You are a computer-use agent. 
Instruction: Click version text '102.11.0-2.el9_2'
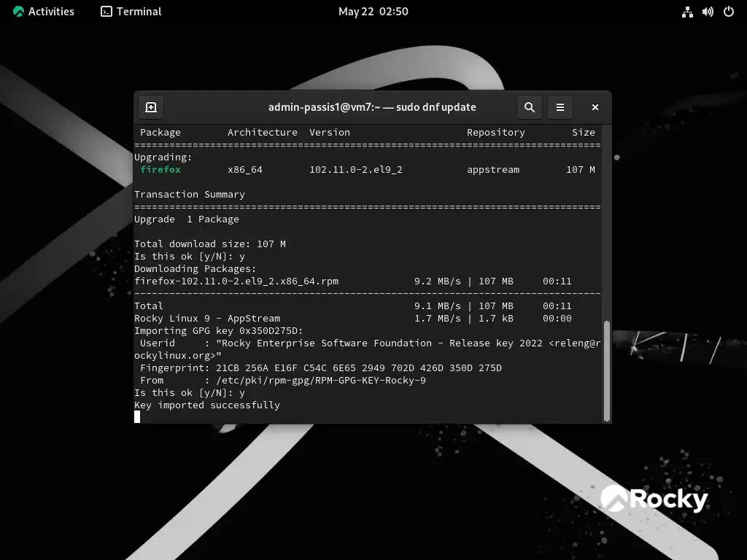point(356,169)
